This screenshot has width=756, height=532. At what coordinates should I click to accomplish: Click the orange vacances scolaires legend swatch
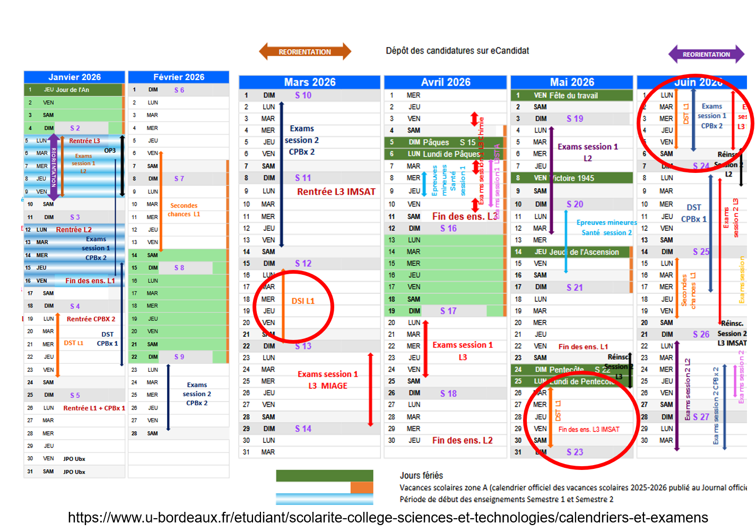(x=362, y=487)
